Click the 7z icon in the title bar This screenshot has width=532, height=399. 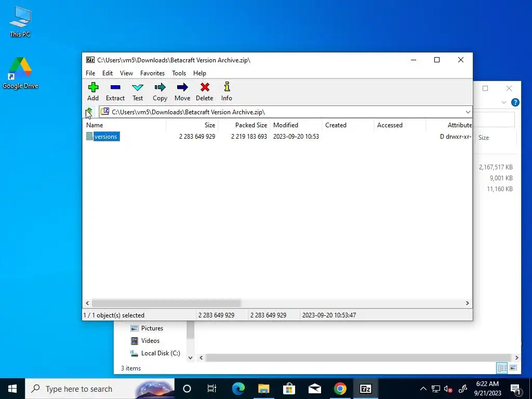point(90,60)
